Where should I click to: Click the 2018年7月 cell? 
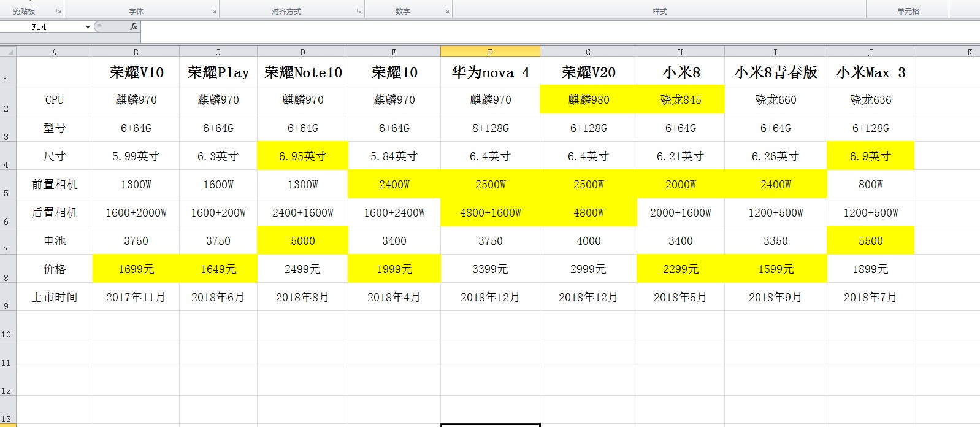click(x=871, y=297)
